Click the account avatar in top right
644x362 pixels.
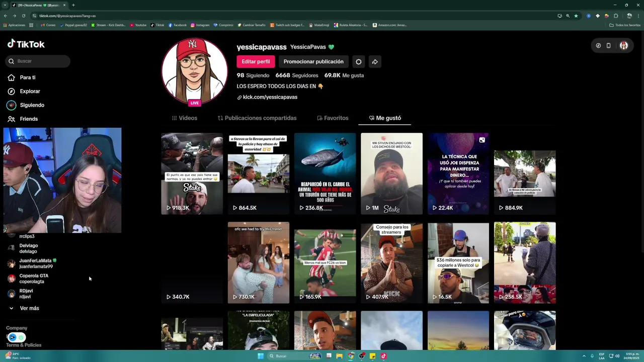624,46
